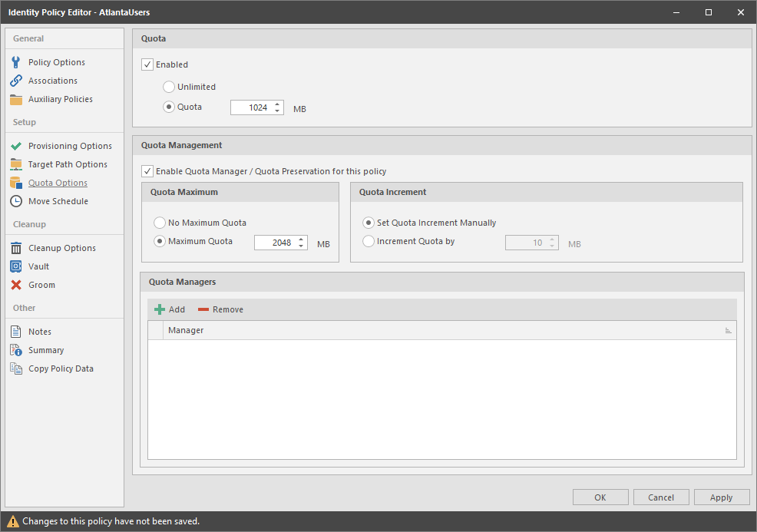Open Copy Policy Data
This screenshot has width=757, height=532.
[59, 368]
